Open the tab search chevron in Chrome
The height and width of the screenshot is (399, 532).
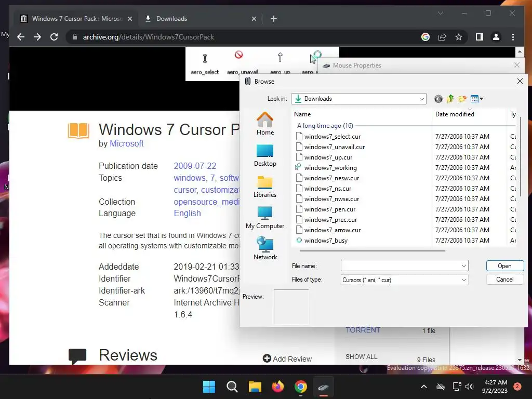[440, 13]
